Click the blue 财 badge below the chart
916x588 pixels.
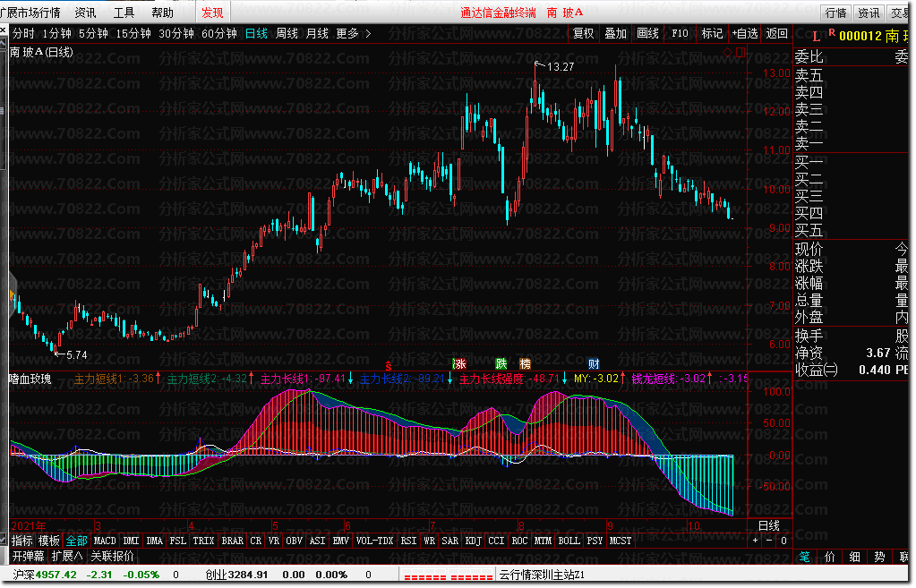coord(594,363)
